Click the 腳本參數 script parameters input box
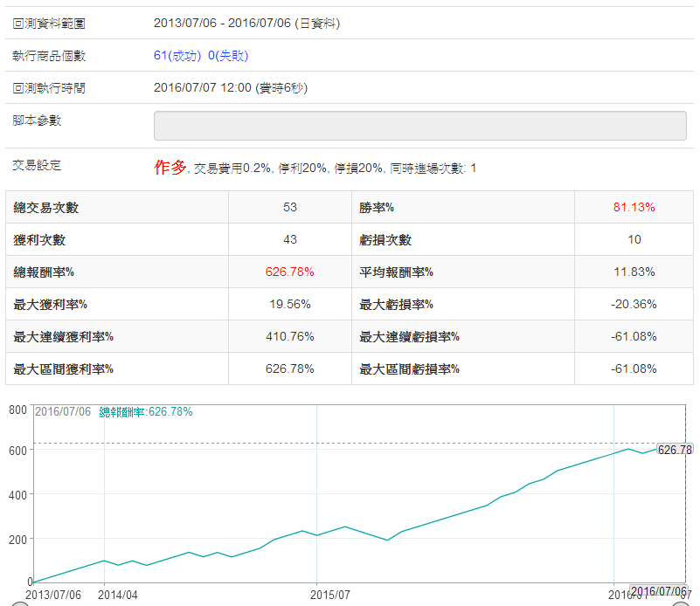Image resolution: width=700 pixels, height=606 pixels. 419,125
